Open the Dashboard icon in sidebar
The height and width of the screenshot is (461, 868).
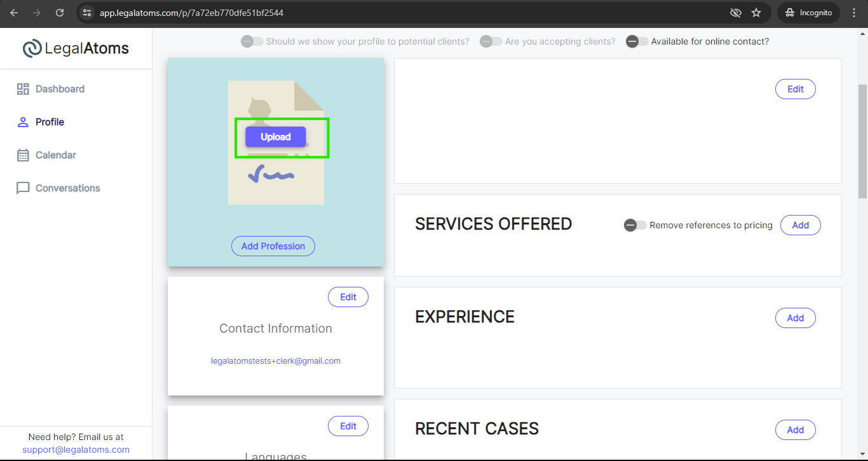[x=23, y=89]
